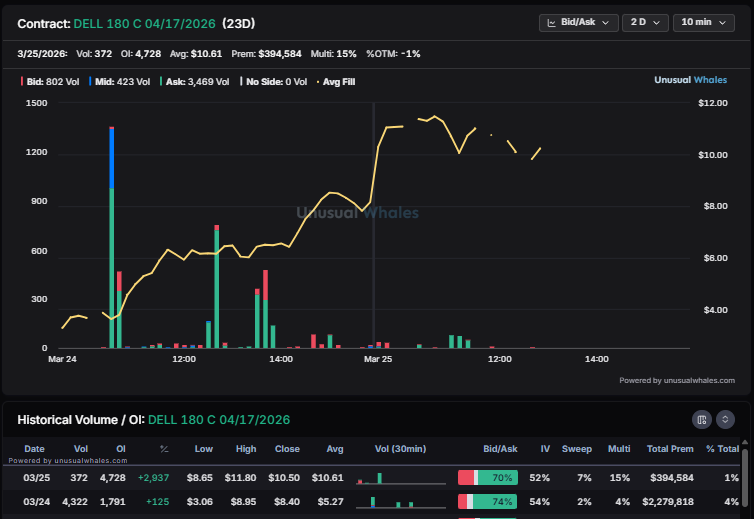Click the +125 OI change value
The width and height of the screenshot is (754, 519).
(158, 502)
